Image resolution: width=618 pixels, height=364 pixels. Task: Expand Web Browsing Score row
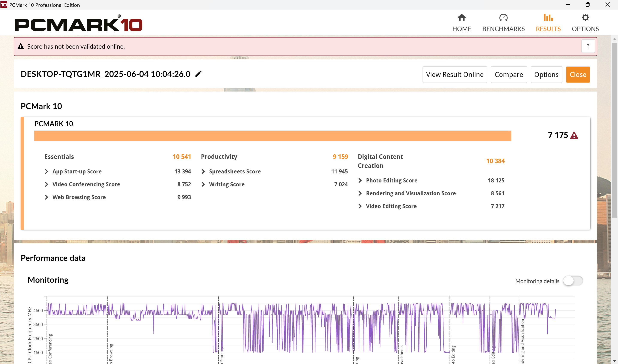46,197
